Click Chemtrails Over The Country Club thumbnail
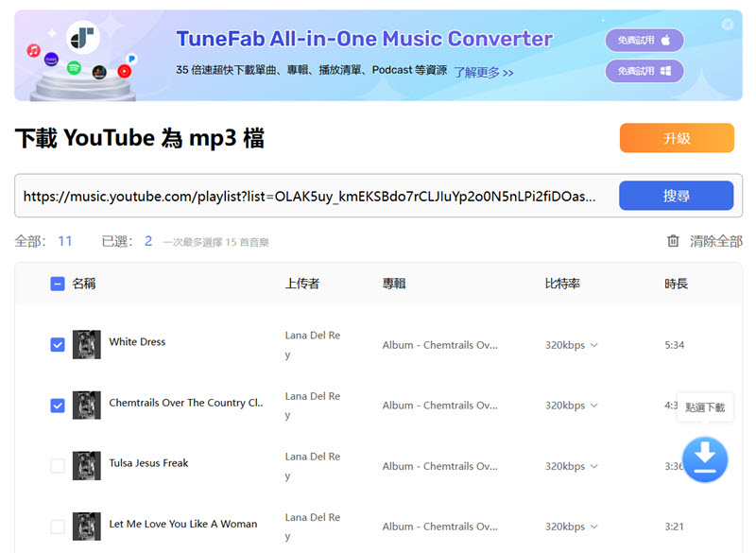Image resolution: width=756 pixels, height=553 pixels. (x=87, y=405)
